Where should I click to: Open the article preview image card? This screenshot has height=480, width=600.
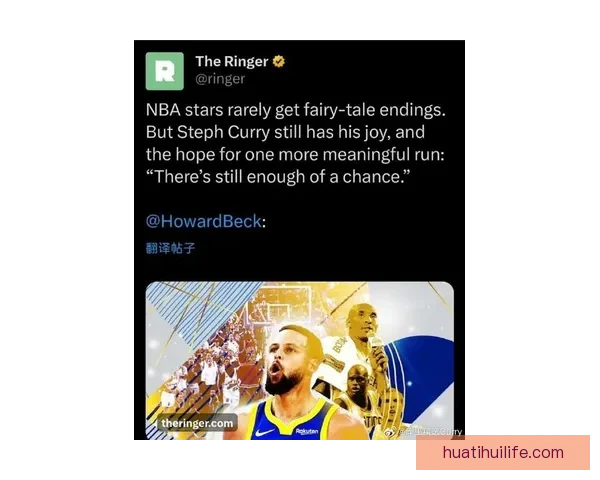(x=300, y=361)
